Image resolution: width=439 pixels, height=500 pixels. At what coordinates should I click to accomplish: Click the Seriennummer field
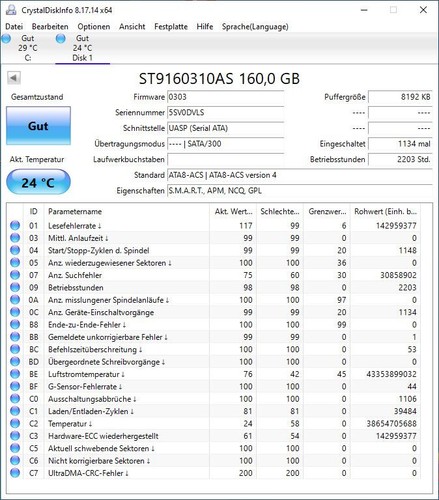click(225, 113)
